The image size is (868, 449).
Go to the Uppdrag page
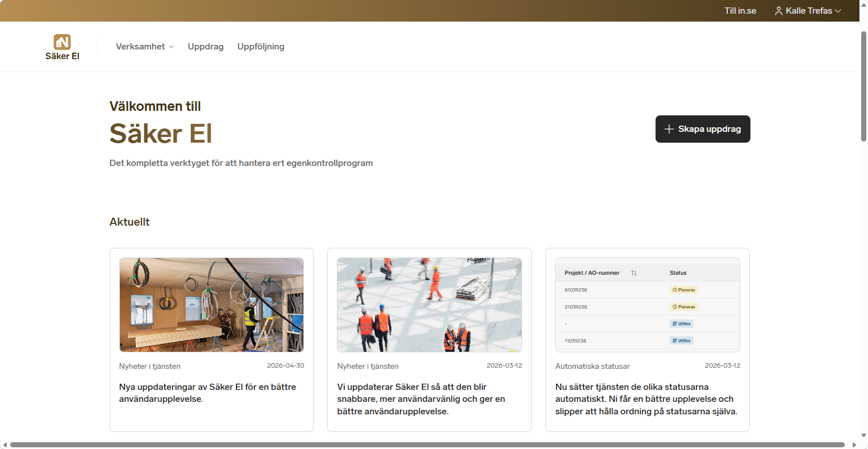click(x=206, y=47)
